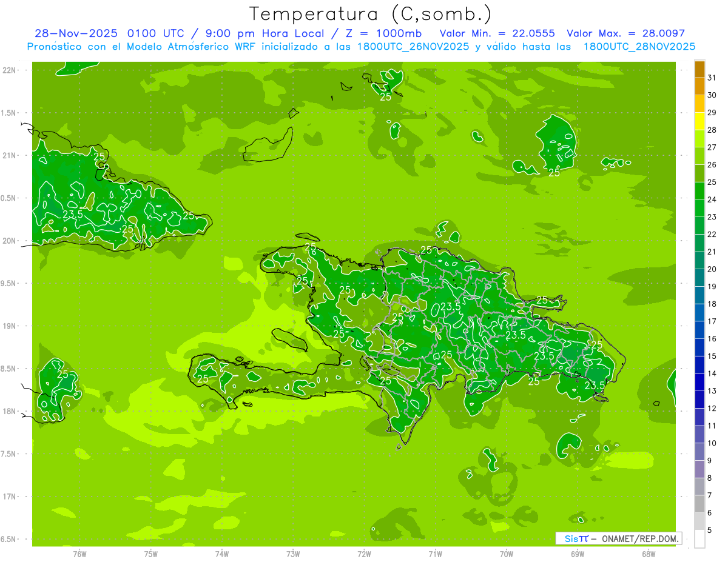Viewport: 728px width, 562px height.
Task: Pick the gray legend color between 6 and 7
Action: [699, 504]
